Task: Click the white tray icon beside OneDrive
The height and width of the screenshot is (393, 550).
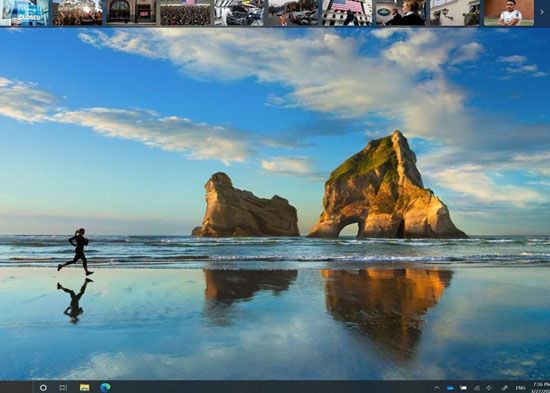Action: [463, 388]
